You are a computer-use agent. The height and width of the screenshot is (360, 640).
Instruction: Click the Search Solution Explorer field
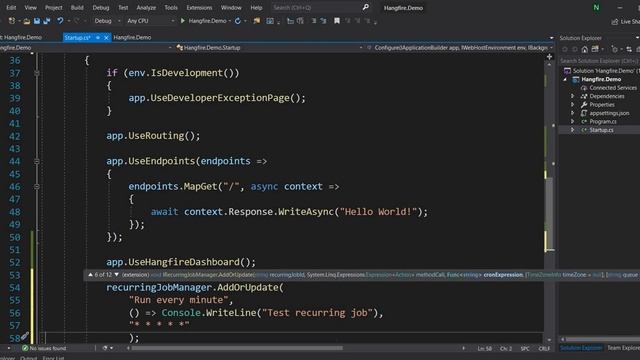pos(599,61)
